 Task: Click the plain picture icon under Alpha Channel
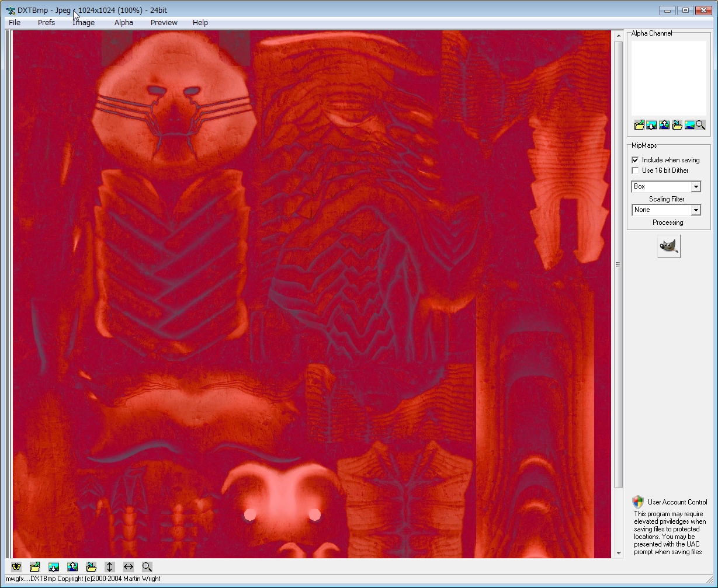689,125
